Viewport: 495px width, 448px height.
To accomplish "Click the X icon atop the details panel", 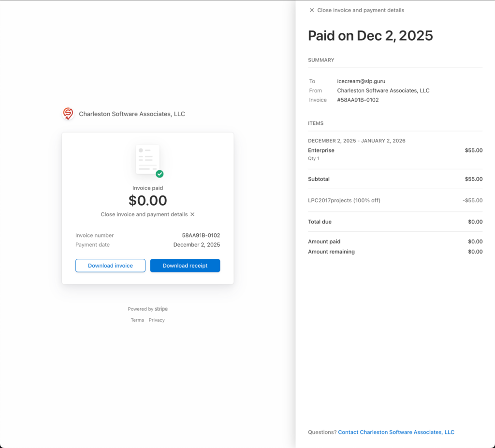I will tap(312, 10).
